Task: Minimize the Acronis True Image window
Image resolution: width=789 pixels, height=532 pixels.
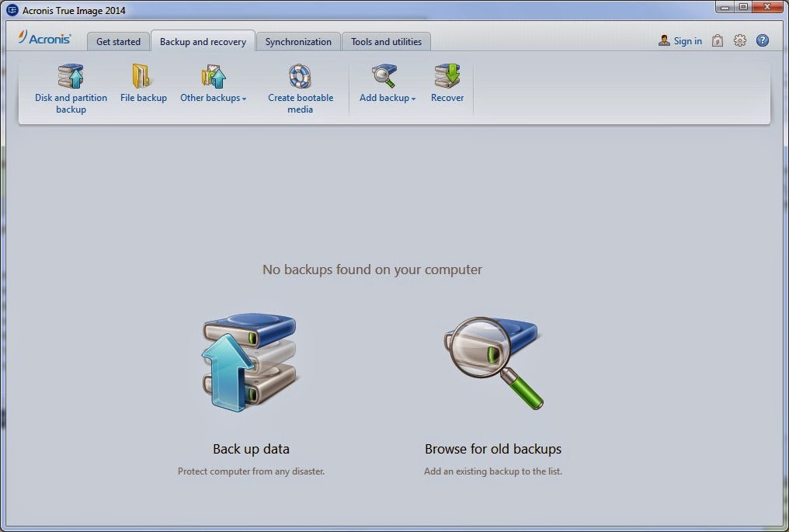Action: [725, 7]
